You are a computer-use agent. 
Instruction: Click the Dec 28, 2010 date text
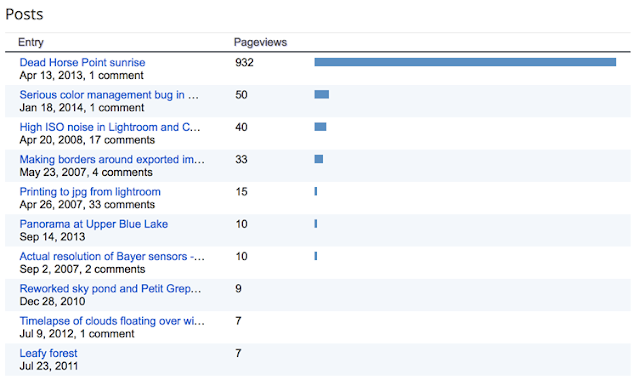(52, 302)
